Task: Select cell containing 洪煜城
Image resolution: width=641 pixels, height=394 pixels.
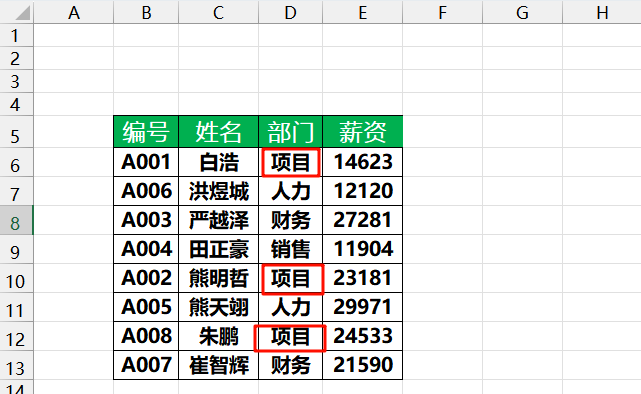Action: (218, 191)
